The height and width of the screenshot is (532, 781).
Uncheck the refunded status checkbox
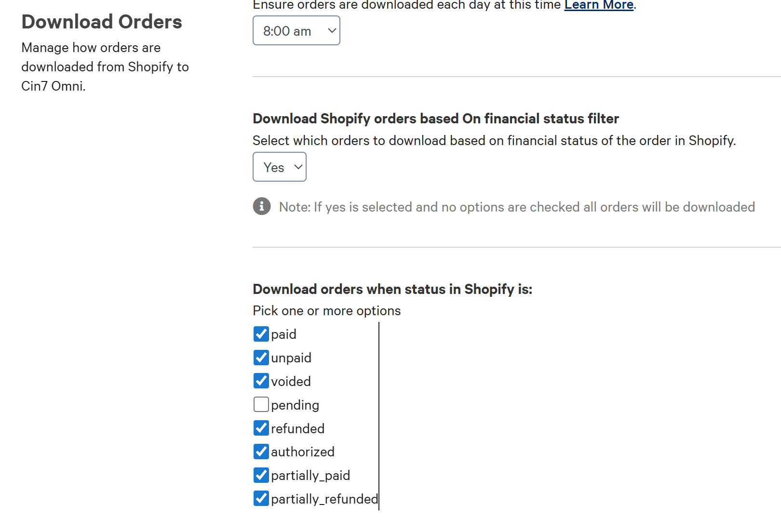[261, 428]
